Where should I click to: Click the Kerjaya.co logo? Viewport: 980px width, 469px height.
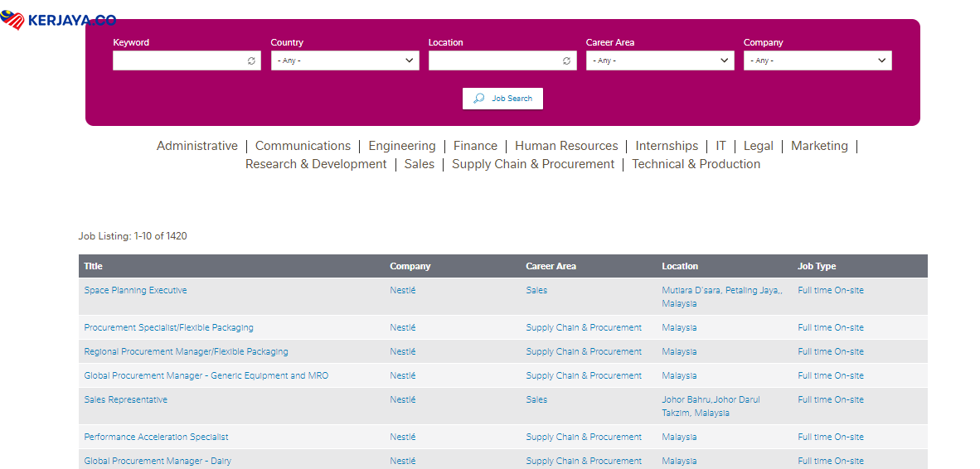coord(58,21)
